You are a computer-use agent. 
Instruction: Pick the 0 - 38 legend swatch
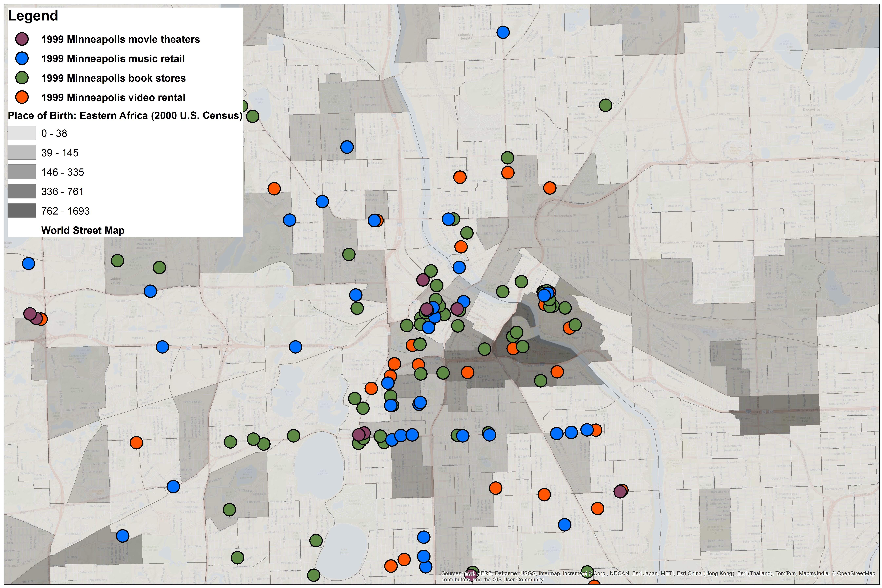point(22,133)
